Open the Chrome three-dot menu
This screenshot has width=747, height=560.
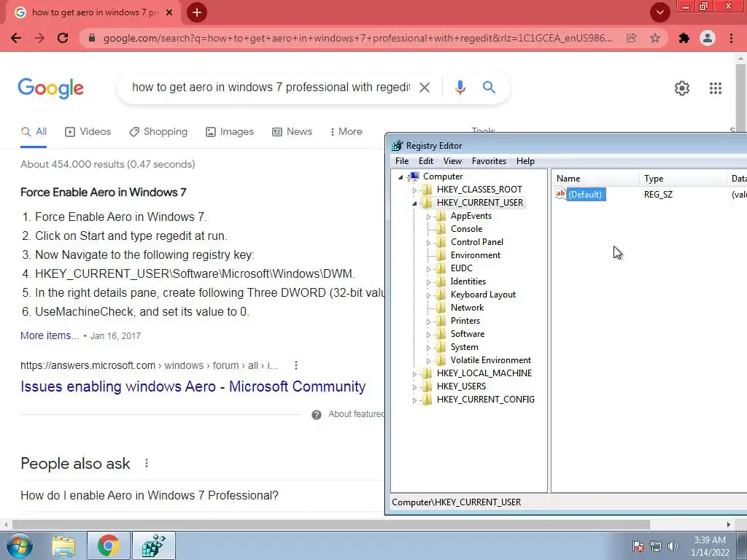click(731, 38)
